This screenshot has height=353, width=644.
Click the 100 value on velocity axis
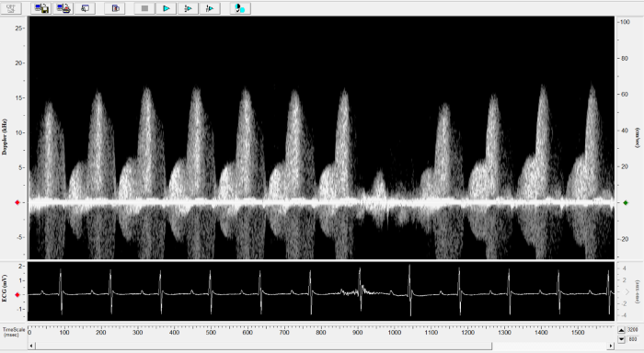625,22
